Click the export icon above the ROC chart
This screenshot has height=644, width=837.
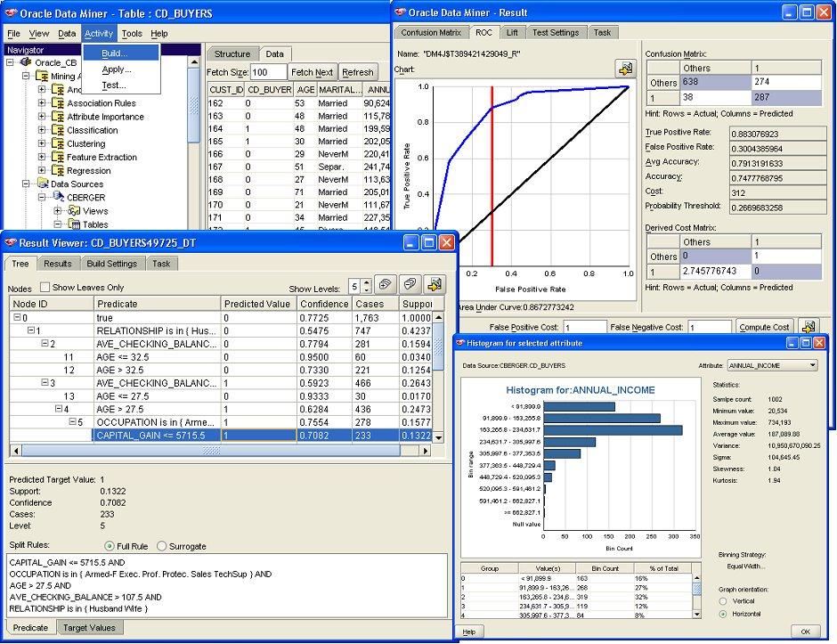tap(624, 69)
